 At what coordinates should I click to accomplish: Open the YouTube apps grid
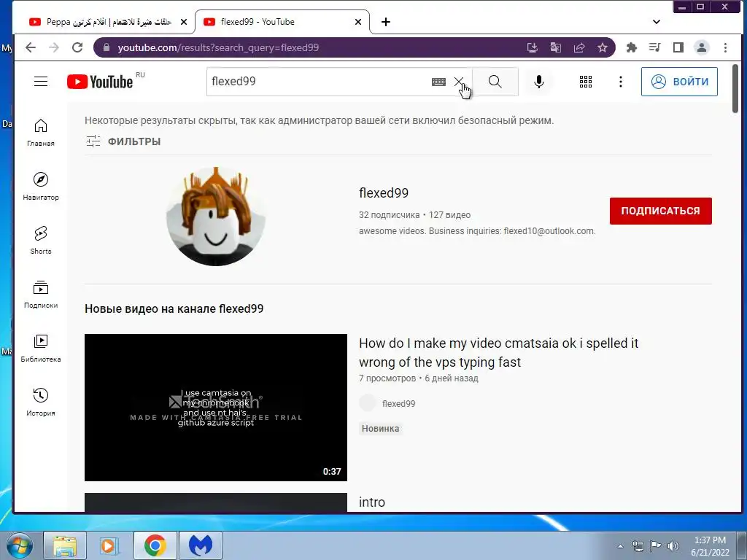586,82
